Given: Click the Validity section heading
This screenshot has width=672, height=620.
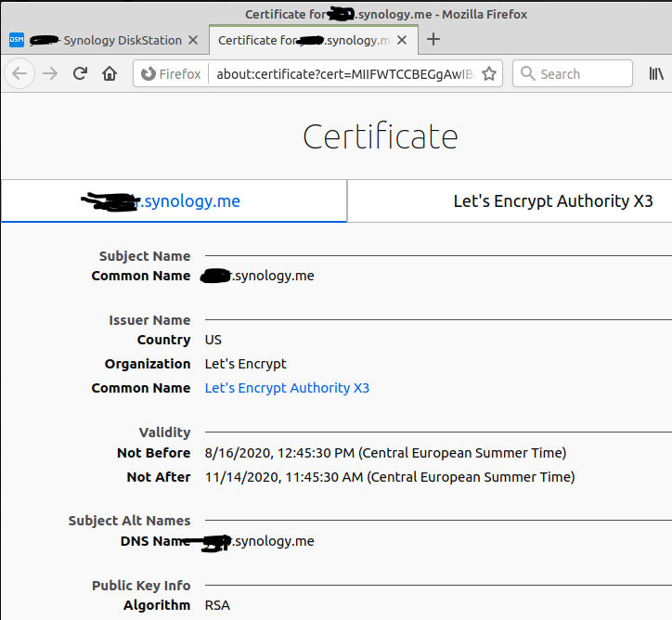Looking at the screenshot, I should pos(164,433).
